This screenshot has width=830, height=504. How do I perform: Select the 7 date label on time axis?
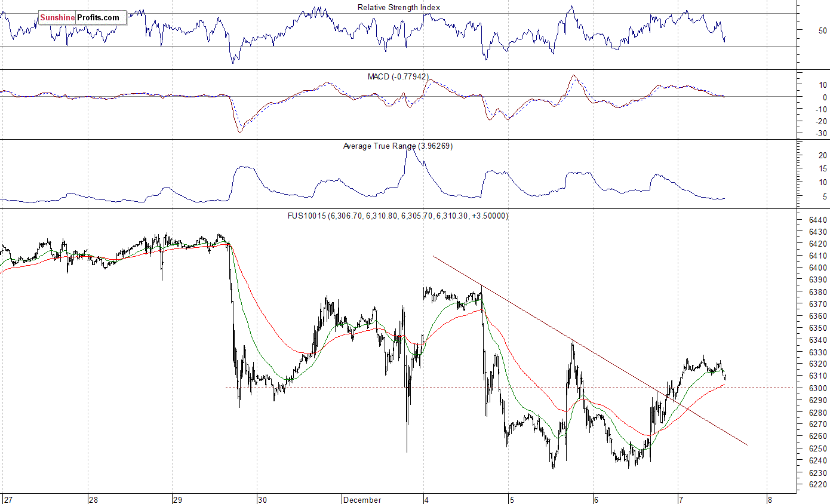680,499
